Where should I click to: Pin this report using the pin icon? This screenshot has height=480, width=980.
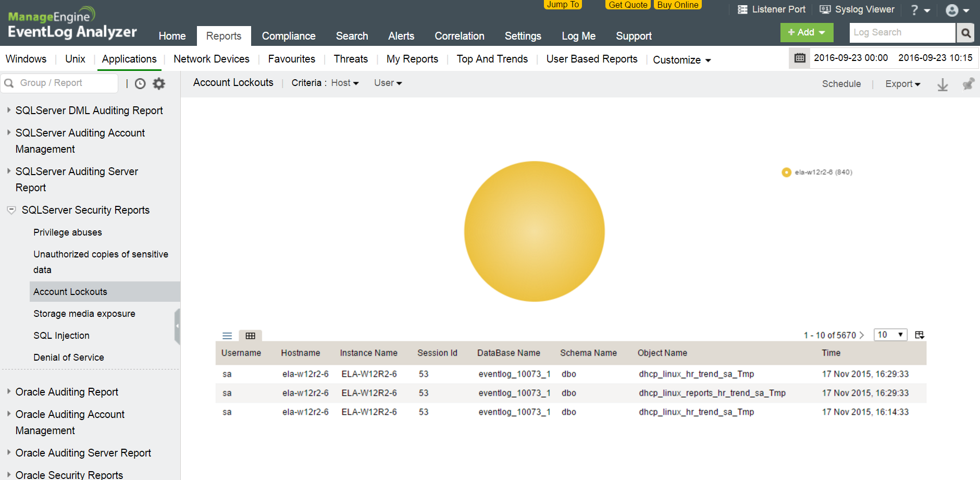coord(967,84)
